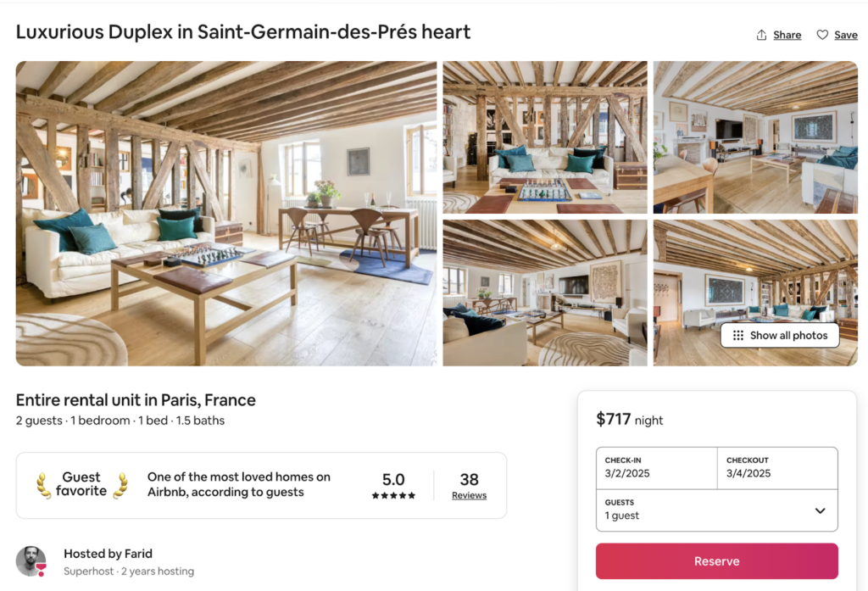Screen dimensions: 868x591
Task: Select the Guest favorite info panel
Action: coord(260,486)
